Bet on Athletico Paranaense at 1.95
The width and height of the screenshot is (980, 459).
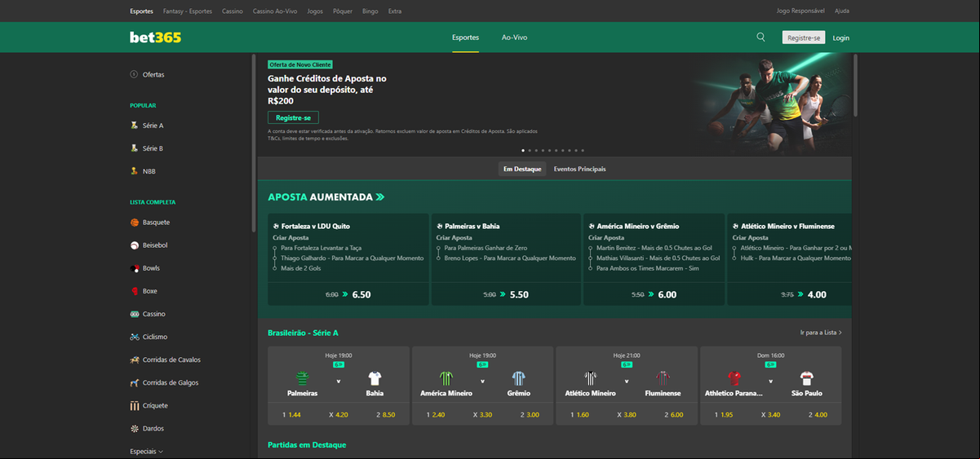[725, 415]
